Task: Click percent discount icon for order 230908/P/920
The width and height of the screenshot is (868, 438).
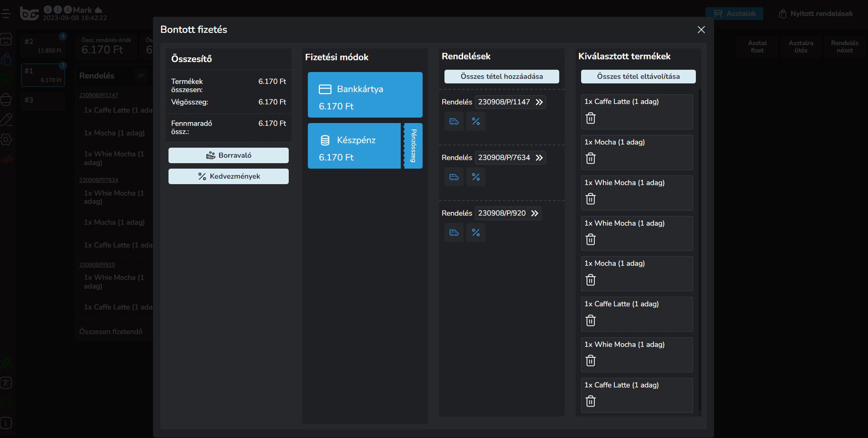Action: click(x=476, y=233)
